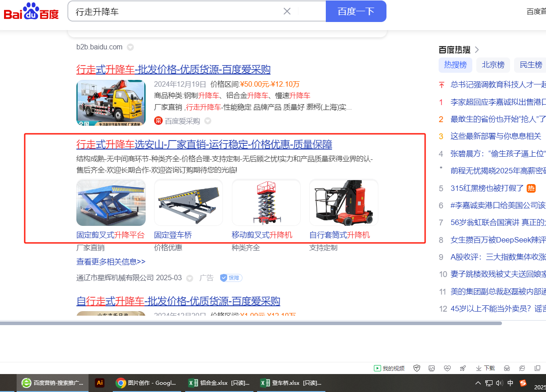This screenshot has height=392, width=546.
Task: Open hot search #李嘉诚卖港口给美国公司
Action: point(498,205)
